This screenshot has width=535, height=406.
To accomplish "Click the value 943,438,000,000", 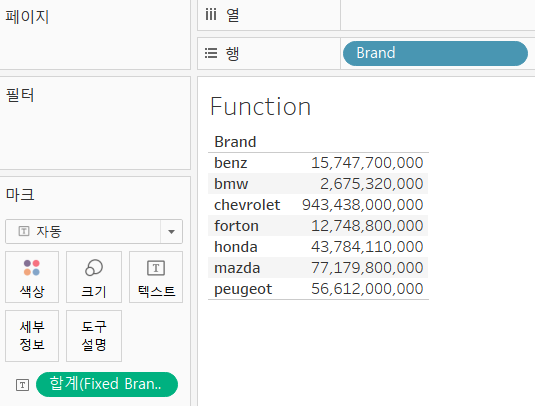I will (x=363, y=205).
